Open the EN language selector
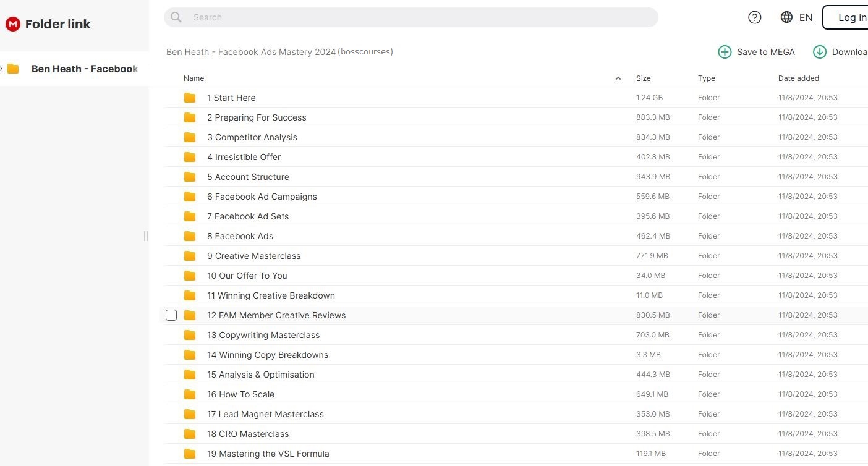The height and width of the screenshot is (466, 868). (806, 17)
